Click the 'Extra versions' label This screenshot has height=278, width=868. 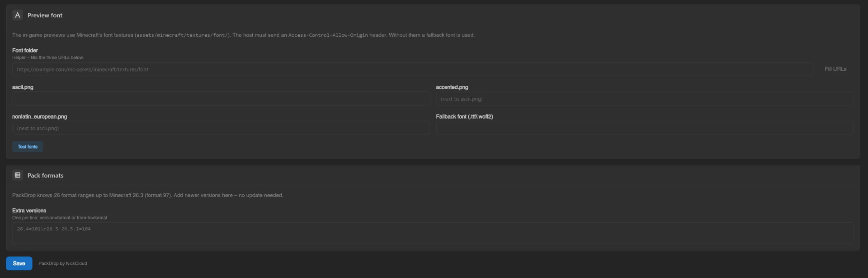pos(29,211)
